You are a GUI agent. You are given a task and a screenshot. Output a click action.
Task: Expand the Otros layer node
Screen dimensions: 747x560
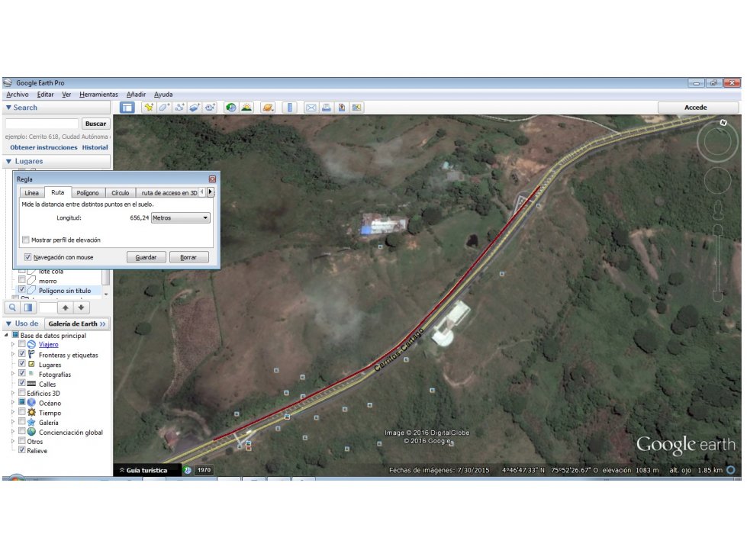[13, 442]
